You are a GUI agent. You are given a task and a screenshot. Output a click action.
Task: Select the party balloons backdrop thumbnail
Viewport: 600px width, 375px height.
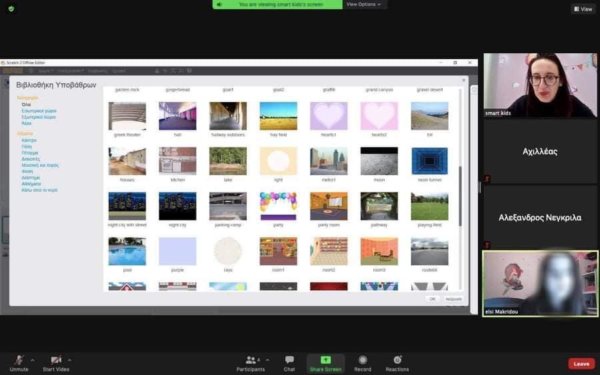[x=278, y=206]
